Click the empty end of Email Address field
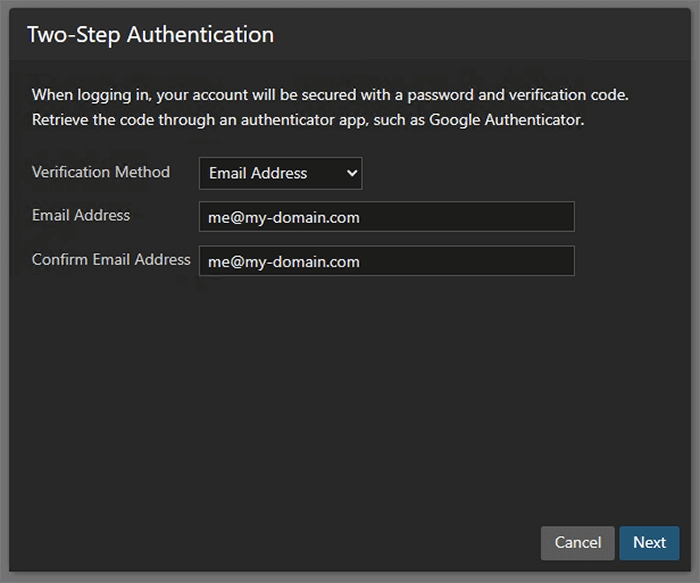 (x=500, y=217)
